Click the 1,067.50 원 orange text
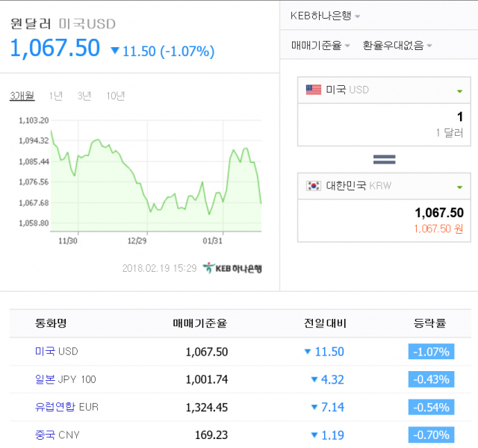Viewport: 478px width, 448px height. tap(438, 229)
